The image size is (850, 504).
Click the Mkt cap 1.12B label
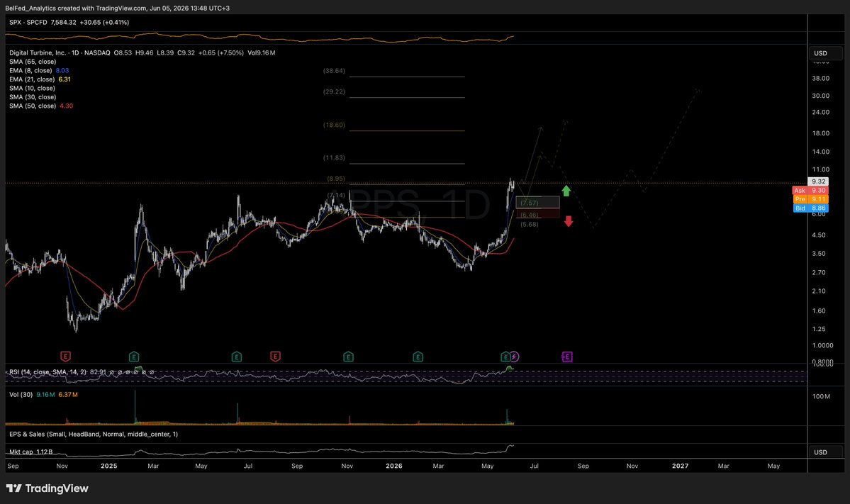point(31,452)
